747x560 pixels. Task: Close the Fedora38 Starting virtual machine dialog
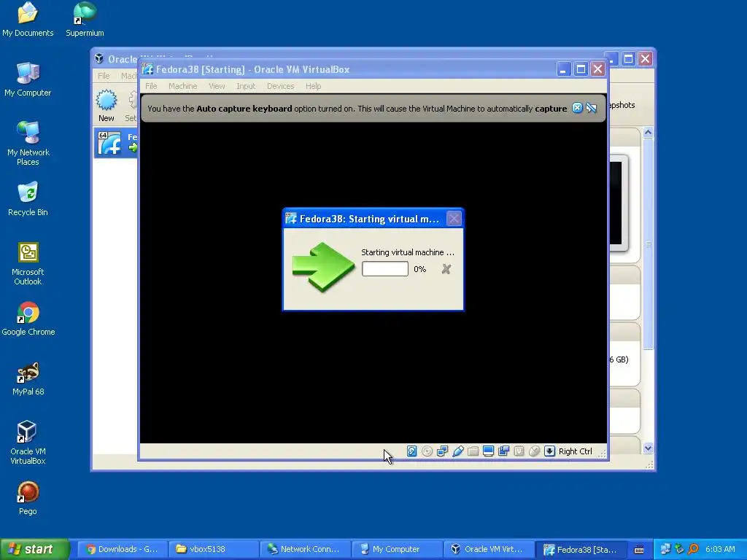(x=454, y=219)
